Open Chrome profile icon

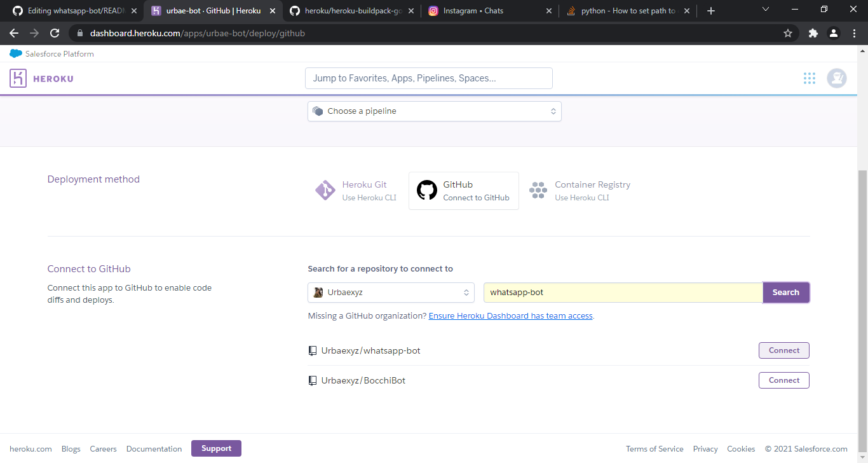coord(834,33)
